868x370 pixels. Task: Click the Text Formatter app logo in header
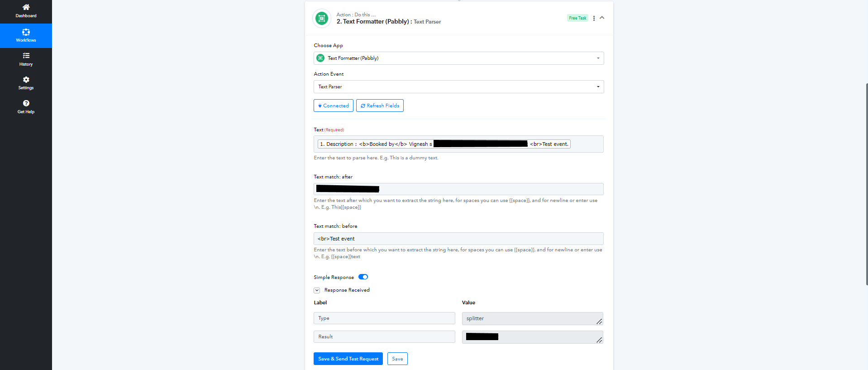[x=322, y=19]
